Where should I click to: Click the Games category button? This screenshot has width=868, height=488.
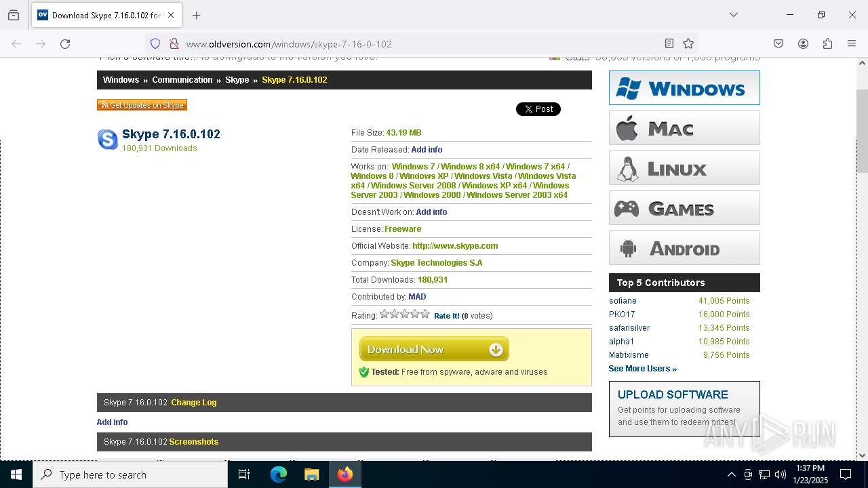click(x=684, y=208)
